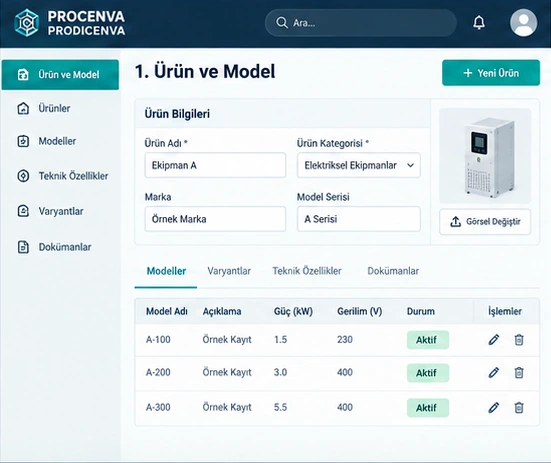Click the Gerilim (V) column header
Image resolution: width=551 pixels, height=463 pixels.
(359, 311)
